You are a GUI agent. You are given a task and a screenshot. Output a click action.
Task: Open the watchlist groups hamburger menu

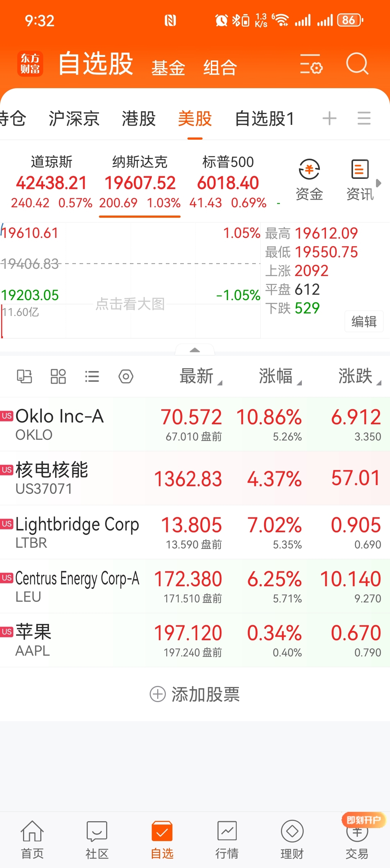pos(364,118)
